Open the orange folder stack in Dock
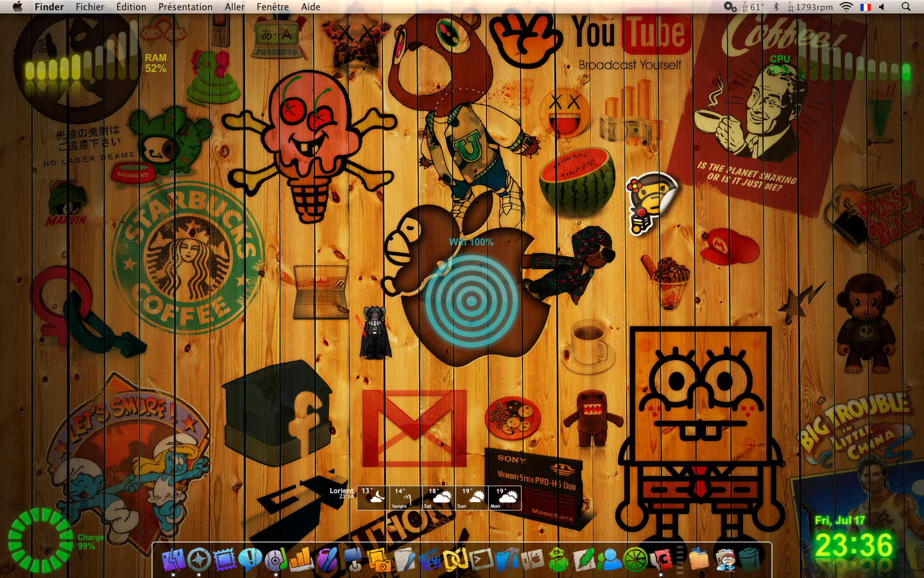Image resolution: width=924 pixels, height=578 pixels. (699, 560)
